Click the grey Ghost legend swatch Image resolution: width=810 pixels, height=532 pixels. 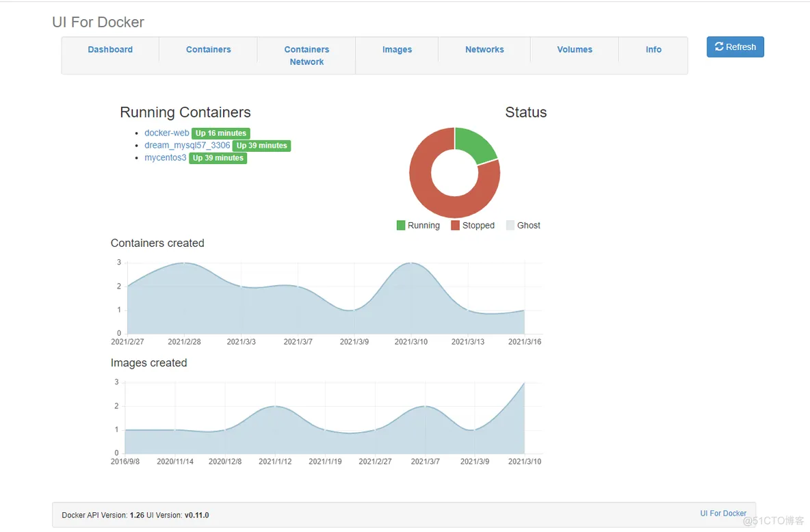[510, 225]
